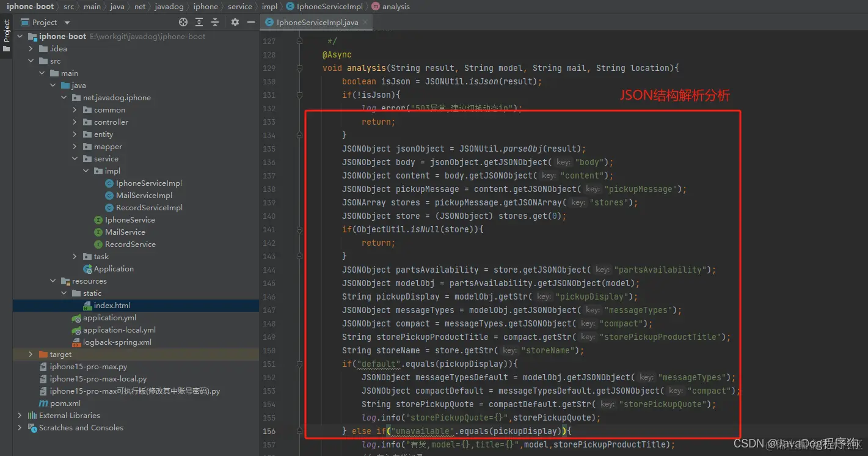Select IphoneServiceImpl class in tree
868x456 pixels.
[148, 183]
